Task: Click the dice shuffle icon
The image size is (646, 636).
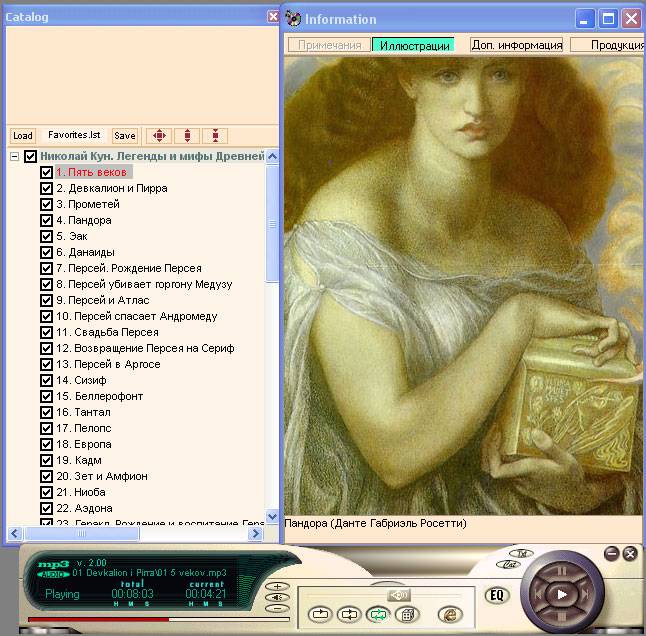Action: tap(407, 615)
